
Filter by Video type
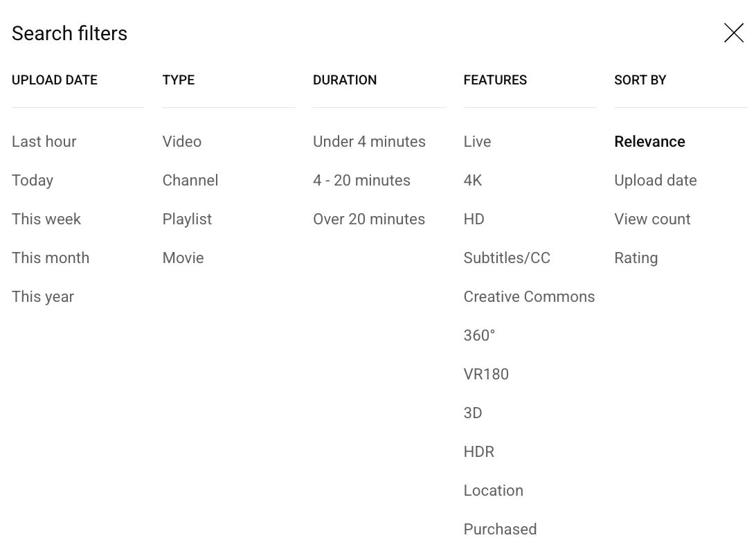pyautogui.click(x=182, y=142)
